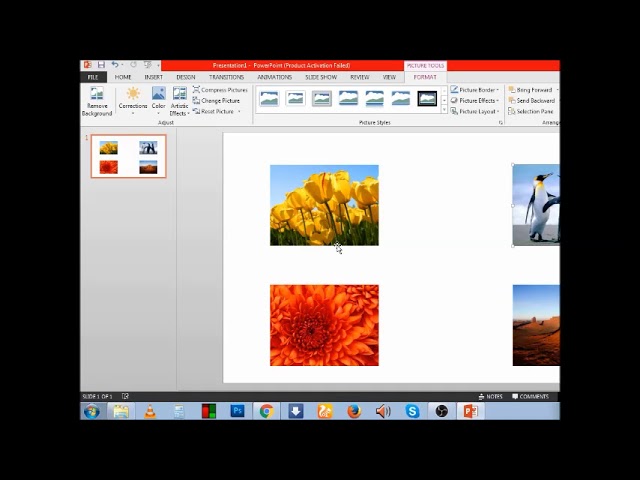Select the yellow tulips picture
This screenshot has height=480, width=640.
point(324,205)
